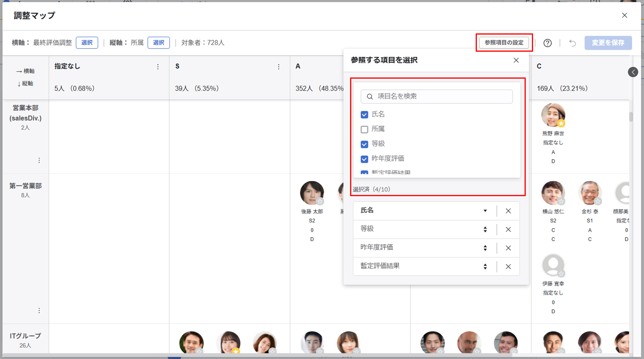644x359 pixels.
Task: Click the help question mark icon
Action: pos(547,43)
